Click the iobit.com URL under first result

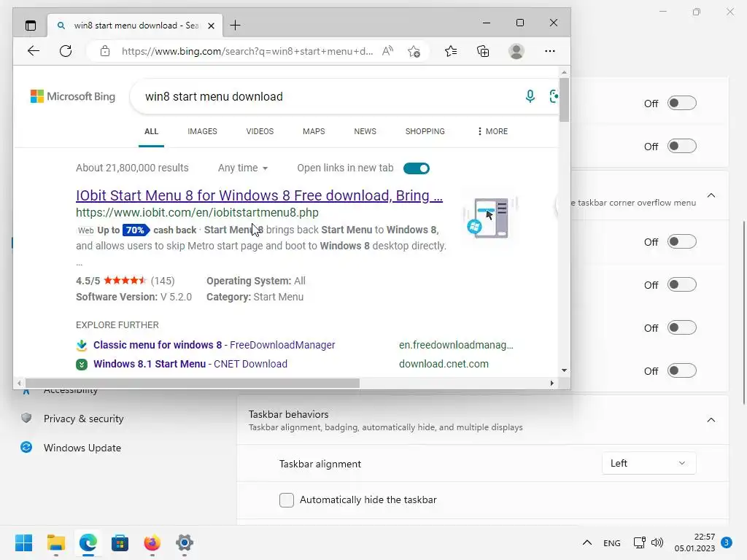tap(197, 212)
